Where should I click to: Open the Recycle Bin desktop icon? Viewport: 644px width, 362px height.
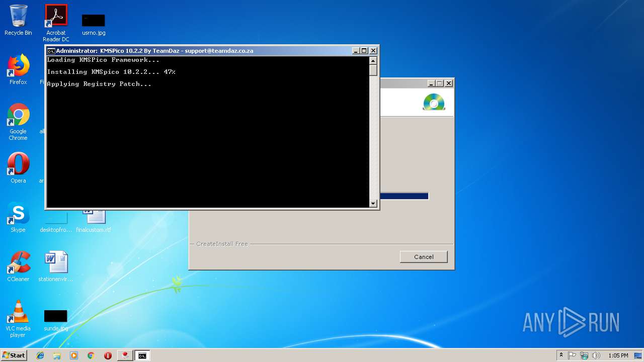[x=18, y=20]
